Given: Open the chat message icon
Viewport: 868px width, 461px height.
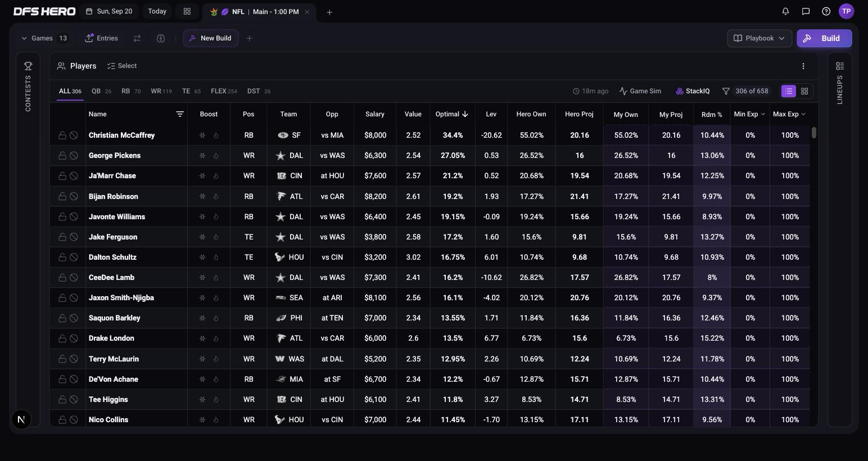Looking at the screenshot, I should tap(806, 11).
